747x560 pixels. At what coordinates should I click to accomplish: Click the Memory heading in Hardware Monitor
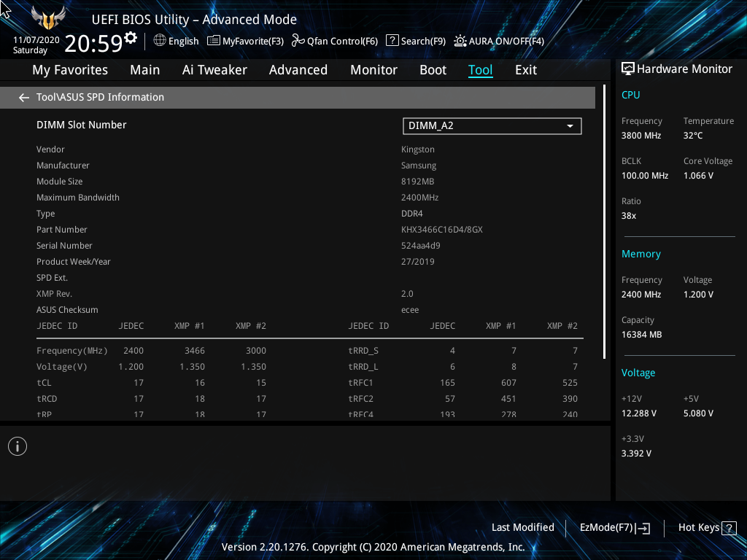pyautogui.click(x=641, y=254)
